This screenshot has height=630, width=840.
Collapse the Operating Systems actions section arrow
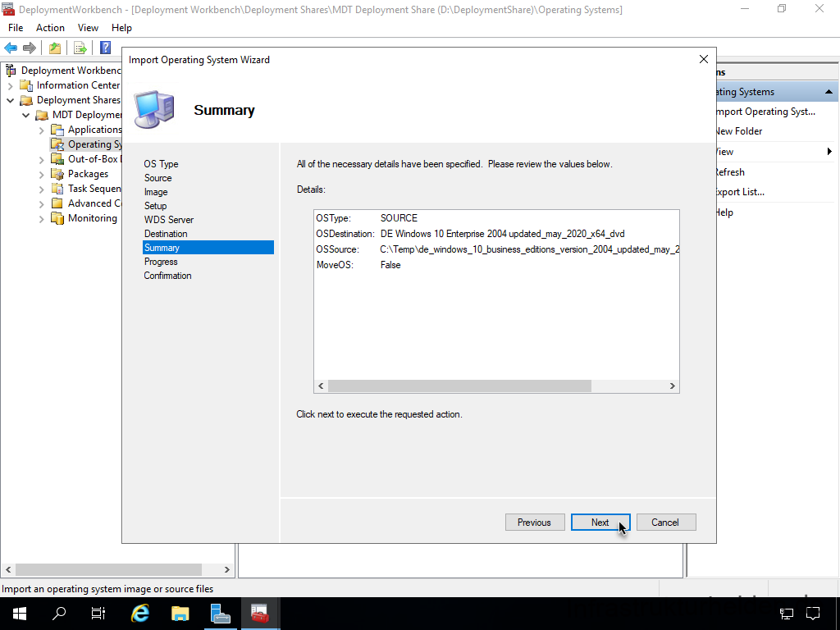coord(829,92)
